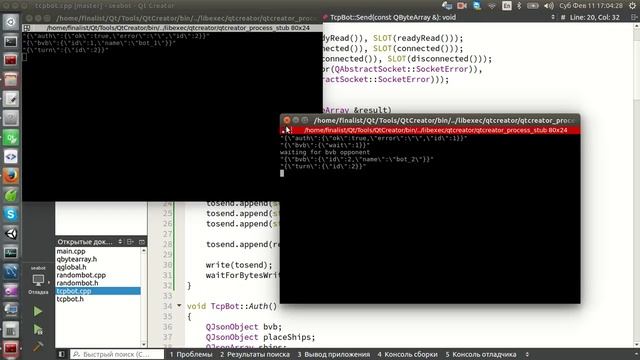Open the code brackets dock icon
Screen dimensions: 640x360
11,157
